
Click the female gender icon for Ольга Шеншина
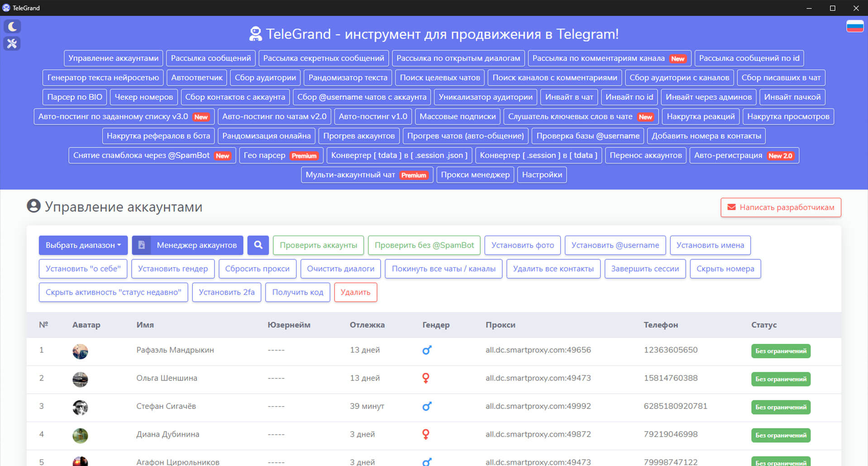tap(425, 378)
